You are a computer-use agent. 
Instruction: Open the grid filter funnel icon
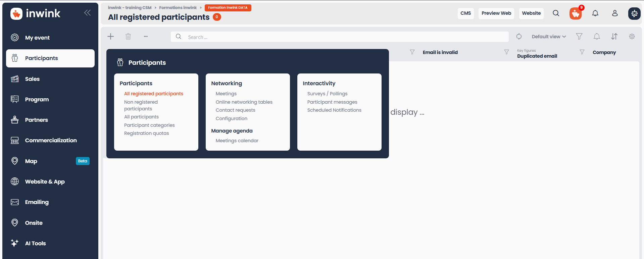pos(579,37)
